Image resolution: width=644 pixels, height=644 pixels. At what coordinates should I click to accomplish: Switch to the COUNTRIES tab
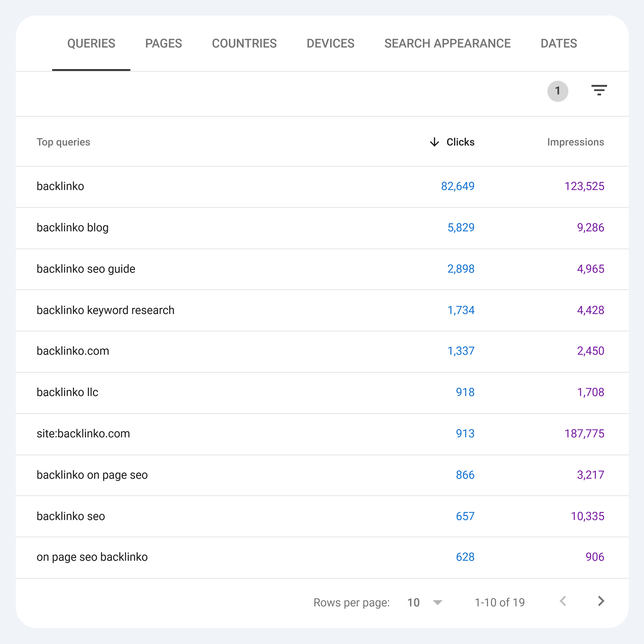[x=244, y=43]
